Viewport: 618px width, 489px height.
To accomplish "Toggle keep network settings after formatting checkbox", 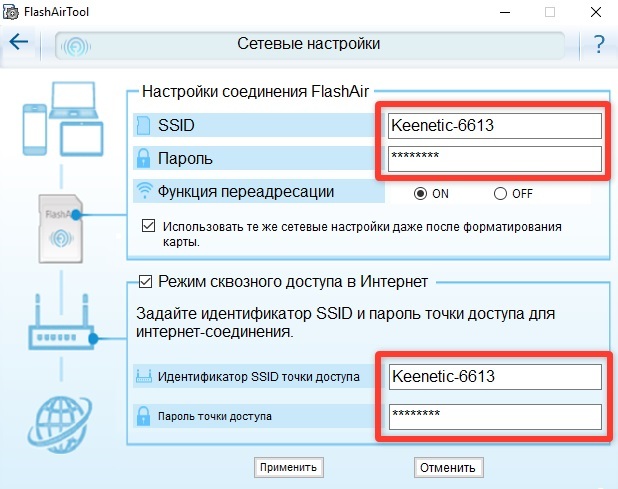I will click(149, 226).
